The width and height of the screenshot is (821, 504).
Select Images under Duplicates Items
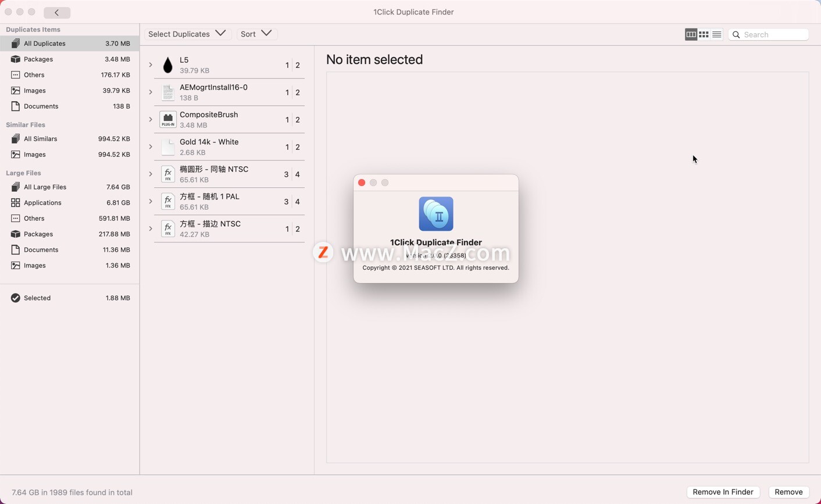(x=70, y=91)
